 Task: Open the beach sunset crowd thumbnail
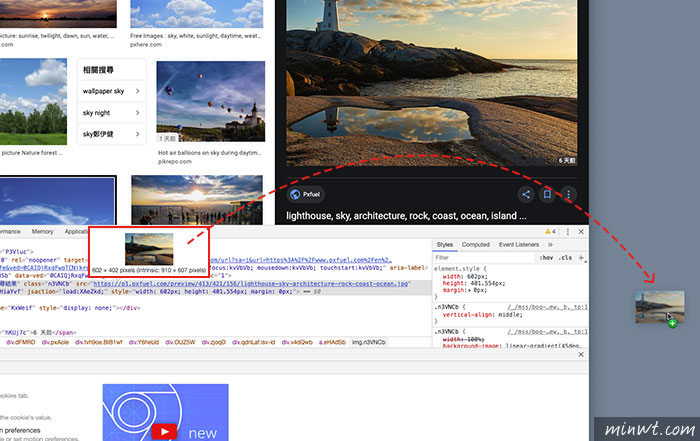coord(197,200)
